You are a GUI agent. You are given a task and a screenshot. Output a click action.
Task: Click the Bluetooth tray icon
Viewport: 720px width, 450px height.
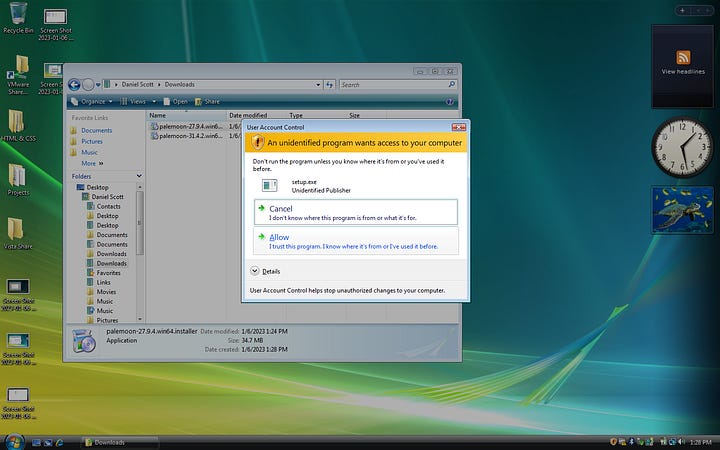point(631,442)
